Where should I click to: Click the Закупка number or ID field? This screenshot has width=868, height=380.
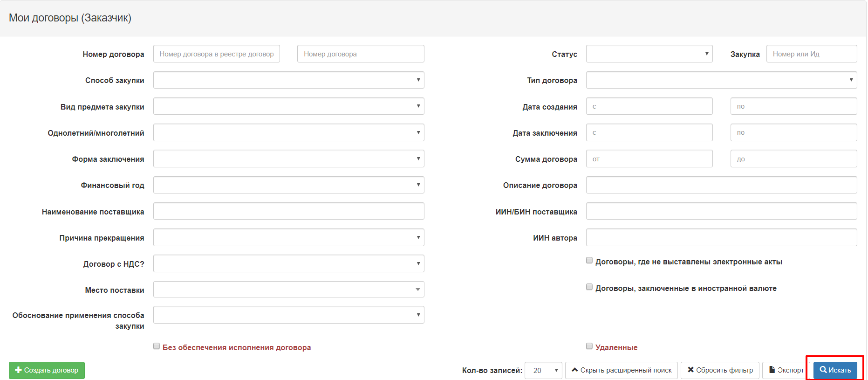click(811, 54)
